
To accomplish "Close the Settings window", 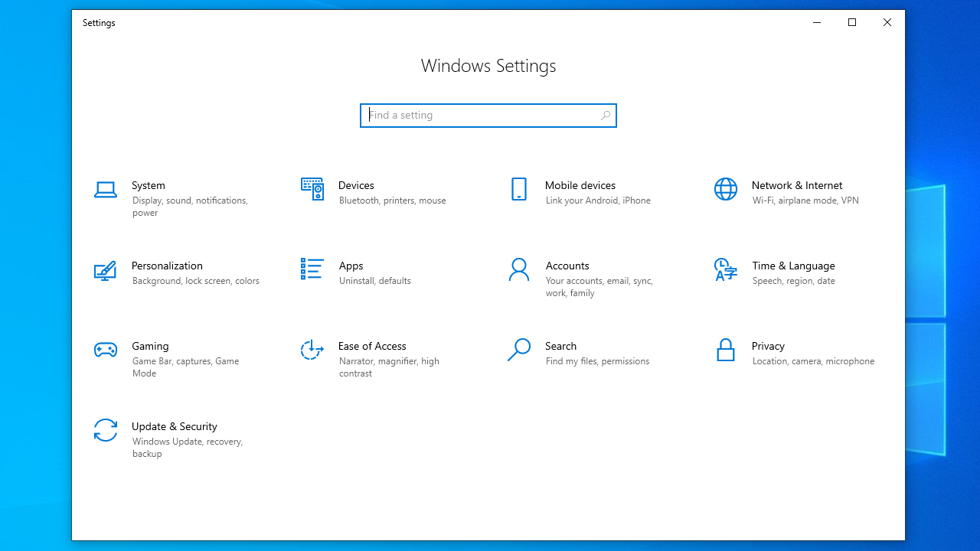I will click(x=887, y=23).
